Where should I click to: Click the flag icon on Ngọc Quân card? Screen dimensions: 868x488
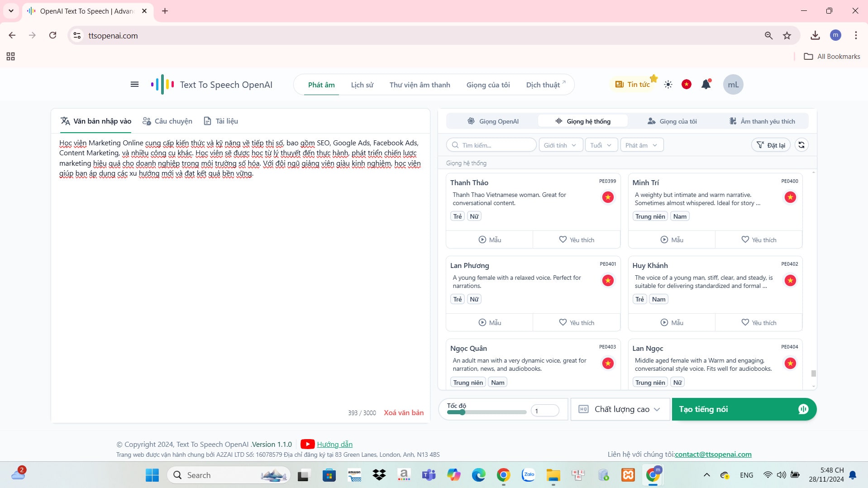608,363
